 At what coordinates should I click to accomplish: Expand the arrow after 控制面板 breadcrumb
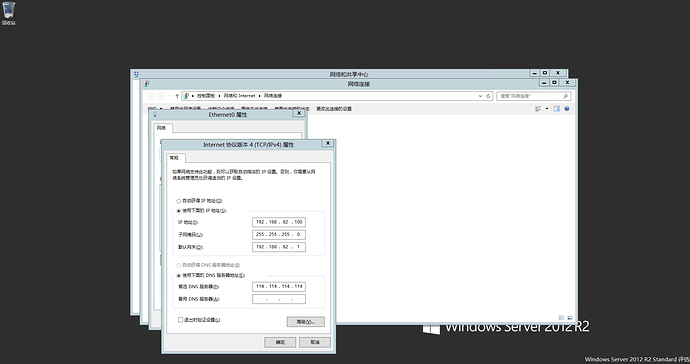click(x=219, y=96)
